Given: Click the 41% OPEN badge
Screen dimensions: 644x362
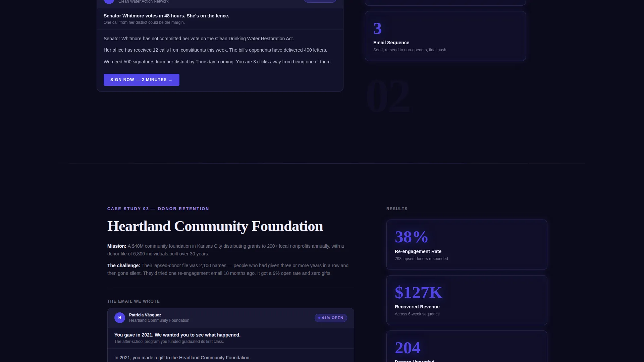Looking at the screenshot, I should coord(331,318).
